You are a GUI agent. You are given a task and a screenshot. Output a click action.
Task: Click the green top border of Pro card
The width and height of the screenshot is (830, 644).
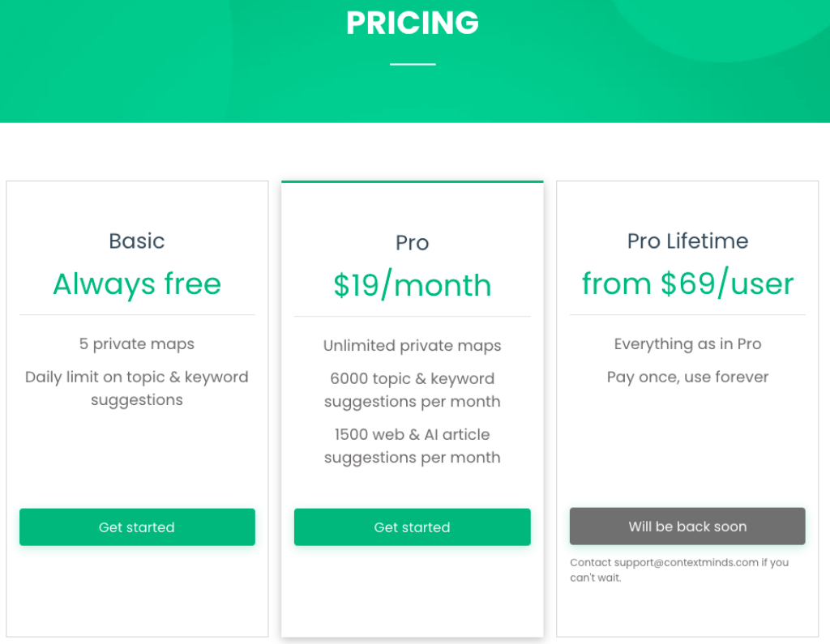[413, 181]
